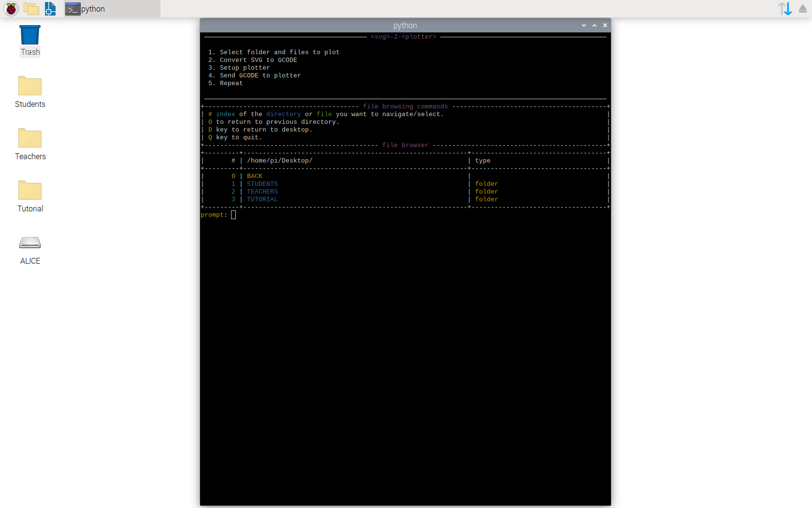The height and width of the screenshot is (508, 812).
Task: Minimize the python terminal window
Action: click(x=584, y=25)
